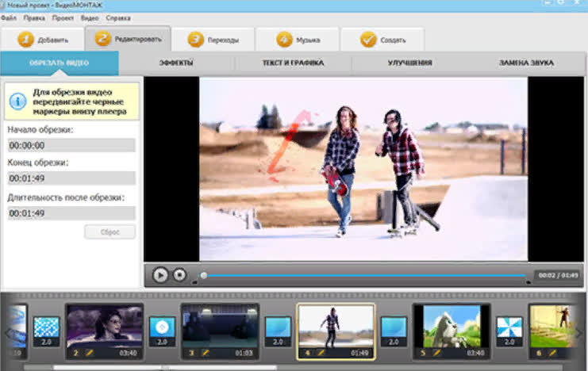Screen dimensions: 588x371
Task: Click the 01:49 duration on clip 4
Action: pos(359,353)
